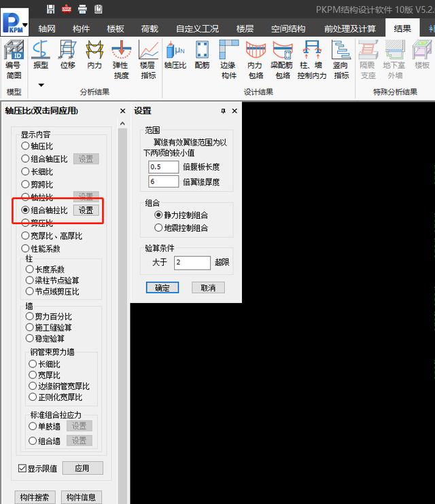Select 施工缝验算 radio option
Image resolution: width=435 pixels, height=504 pixels.
[x=48, y=327]
